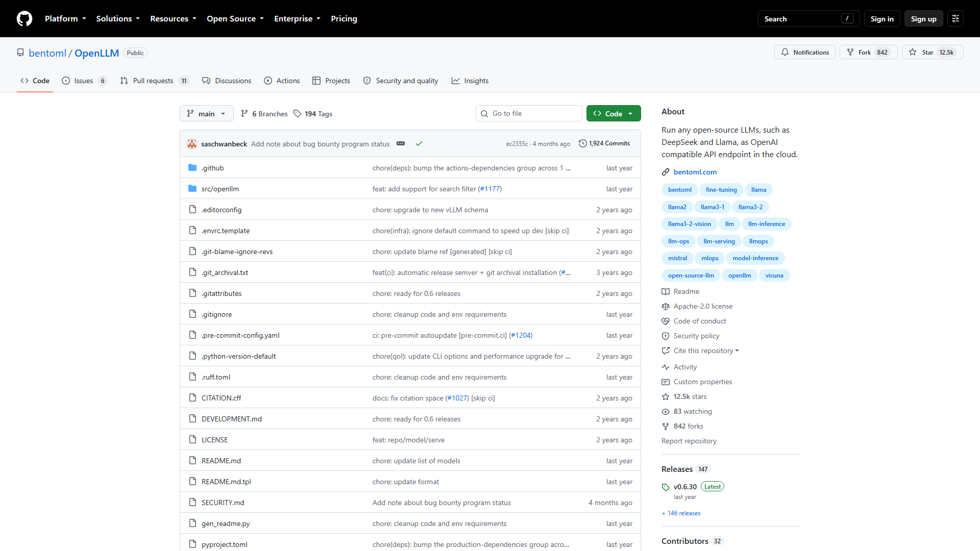
Task: Expand the commit message ellipsis icon
Action: pos(401,144)
